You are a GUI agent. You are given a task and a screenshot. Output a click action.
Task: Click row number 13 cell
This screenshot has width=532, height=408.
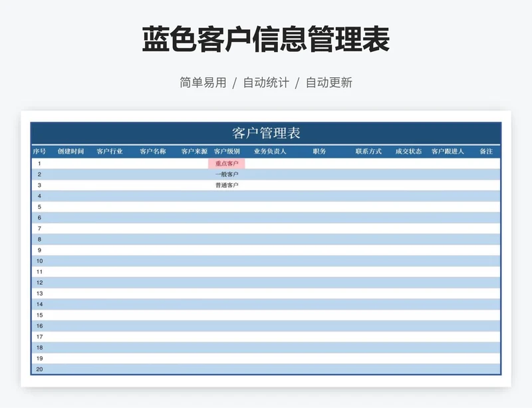click(39, 294)
